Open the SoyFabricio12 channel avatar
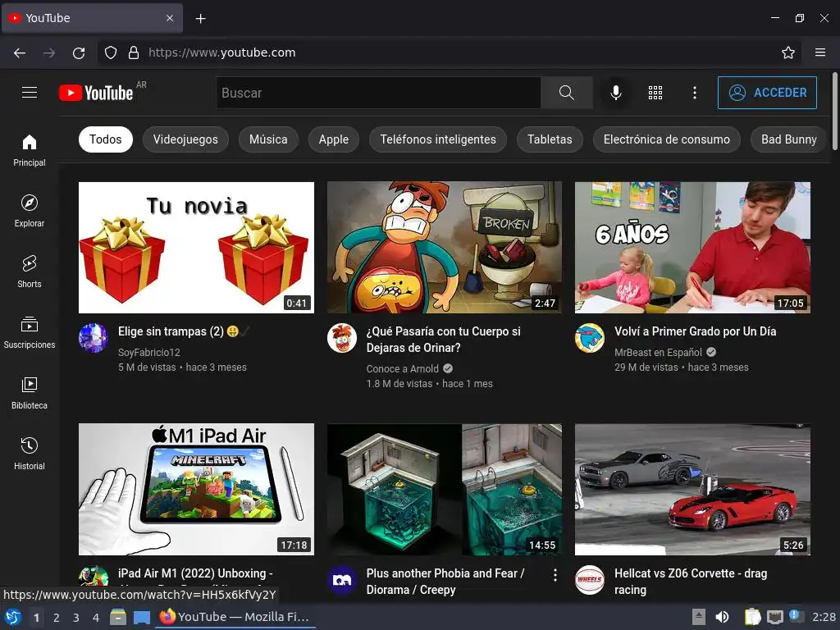 tap(94, 338)
